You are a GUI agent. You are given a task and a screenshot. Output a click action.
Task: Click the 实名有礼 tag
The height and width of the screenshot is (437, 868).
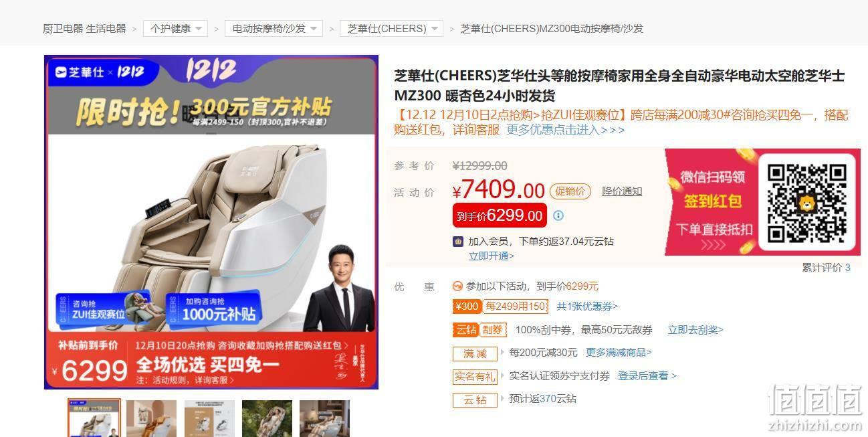click(x=475, y=376)
